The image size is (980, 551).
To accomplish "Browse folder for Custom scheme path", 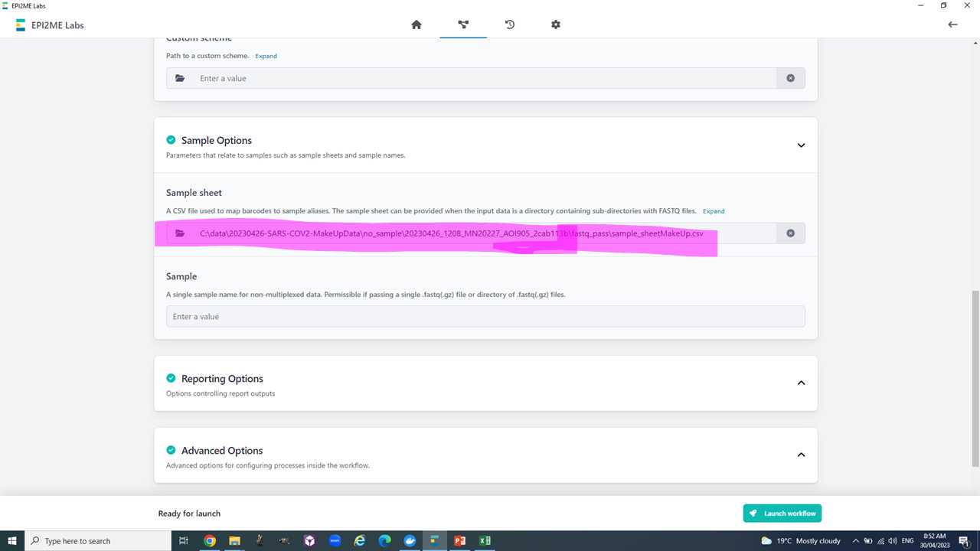I will [180, 78].
